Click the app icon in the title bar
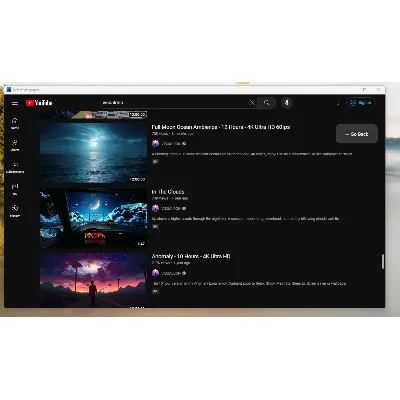 coord(9,90)
